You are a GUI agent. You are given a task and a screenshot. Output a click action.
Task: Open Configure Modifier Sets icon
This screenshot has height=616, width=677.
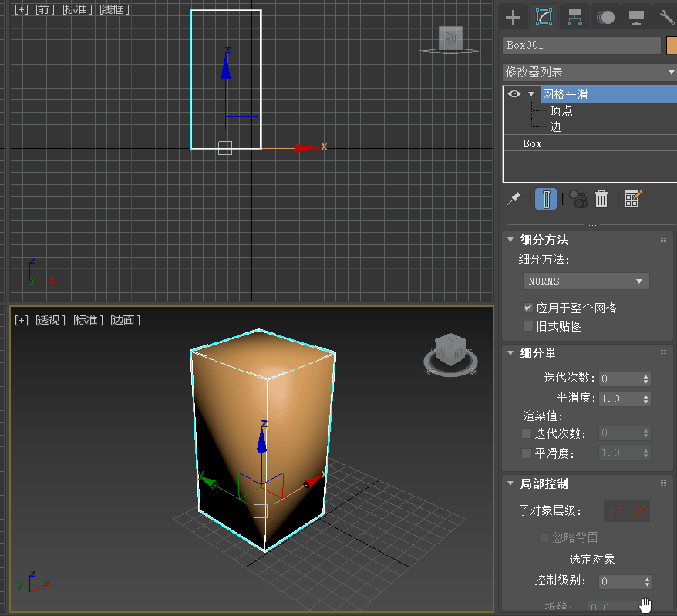(634, 199)
